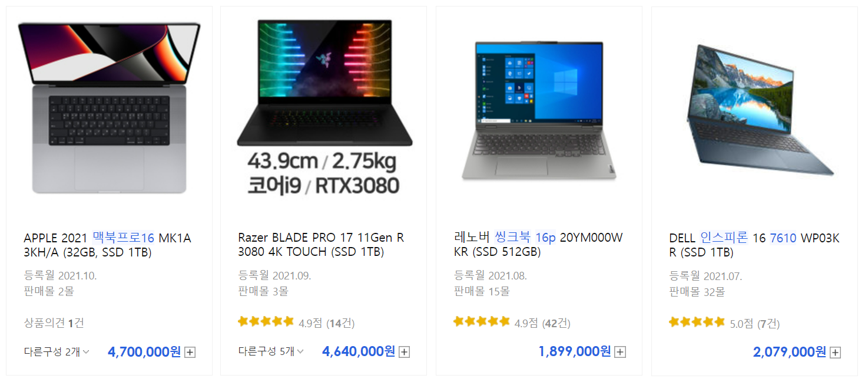868x385 pixels.
Task: Click the Razer Blade star rating icons
Action: pyautogui.click(x=266, y=321)
